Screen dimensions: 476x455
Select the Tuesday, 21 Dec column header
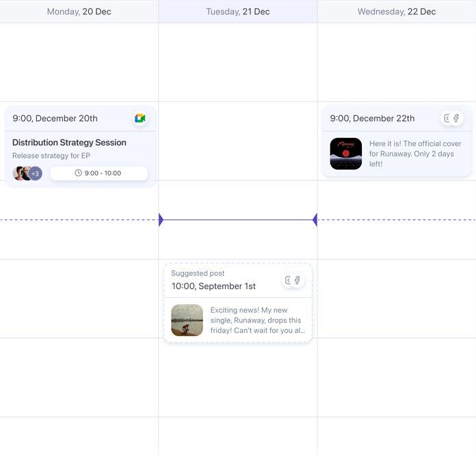point(238,12)
